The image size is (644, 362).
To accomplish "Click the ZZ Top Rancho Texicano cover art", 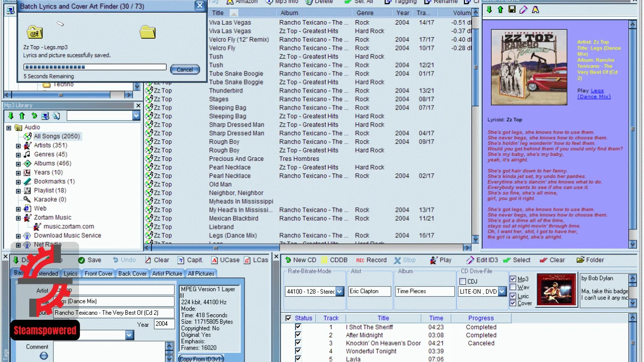I will tap(529, 67).
